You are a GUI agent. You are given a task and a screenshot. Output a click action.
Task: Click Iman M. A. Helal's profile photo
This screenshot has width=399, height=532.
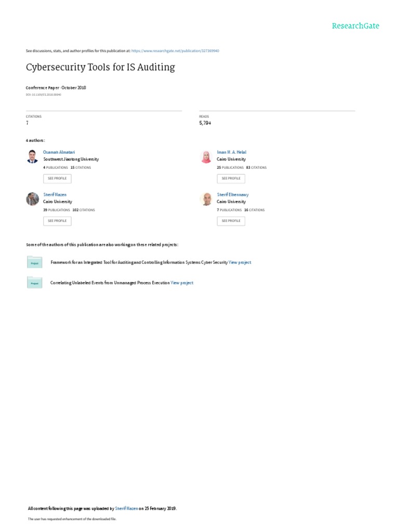coord(206,156)
